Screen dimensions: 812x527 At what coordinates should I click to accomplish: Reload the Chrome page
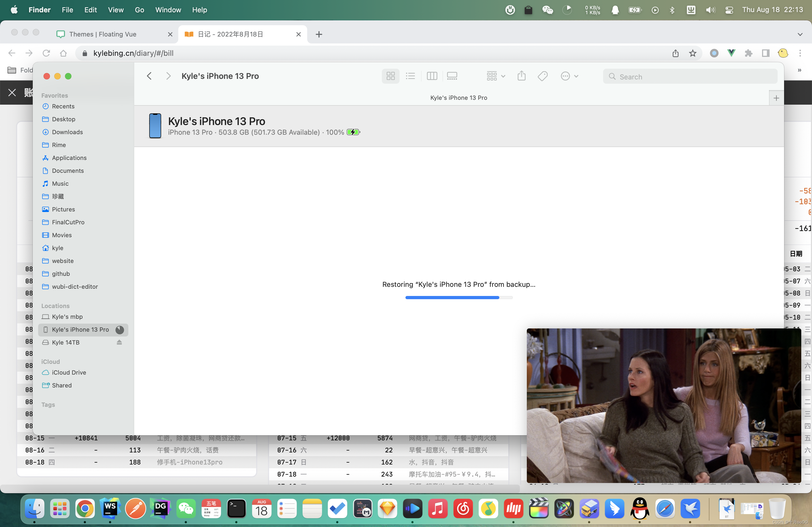tap(46, 53)
